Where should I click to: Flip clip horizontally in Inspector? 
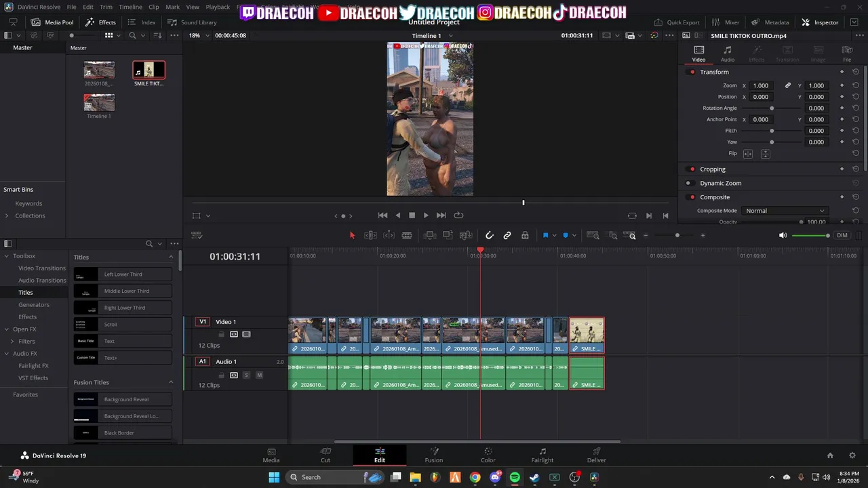point(748,154)
